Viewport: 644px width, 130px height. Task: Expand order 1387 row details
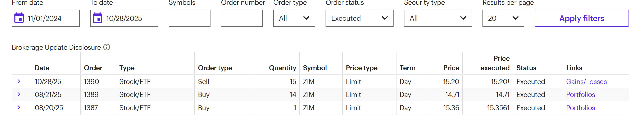tap(19, 108)
